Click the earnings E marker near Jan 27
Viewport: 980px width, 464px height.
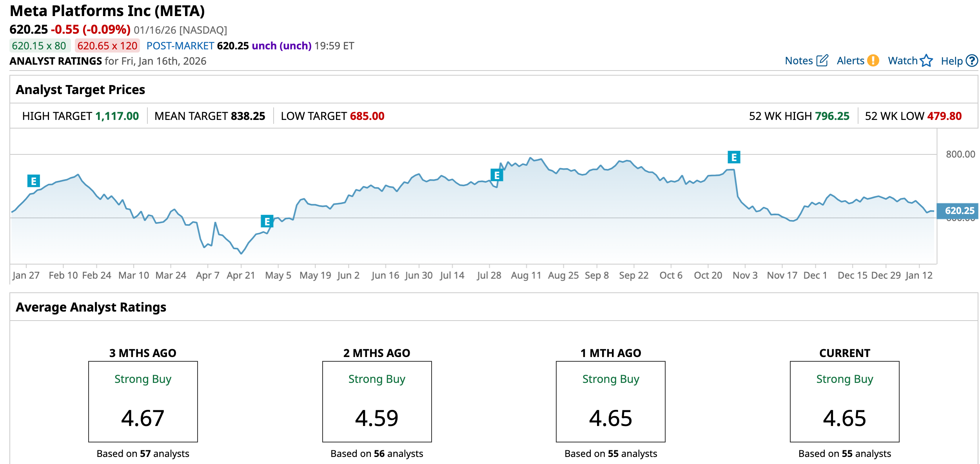click(34, 181)
